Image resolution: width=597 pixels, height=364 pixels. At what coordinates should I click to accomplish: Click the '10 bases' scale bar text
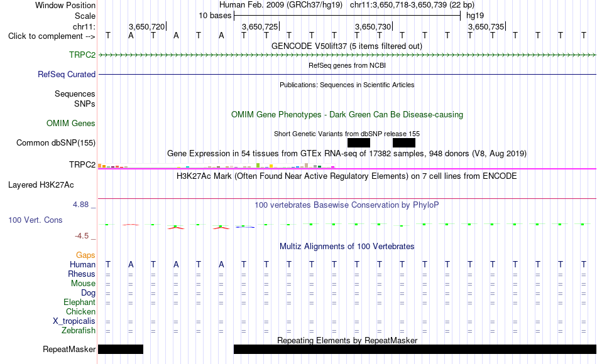(x=215, y=16)
